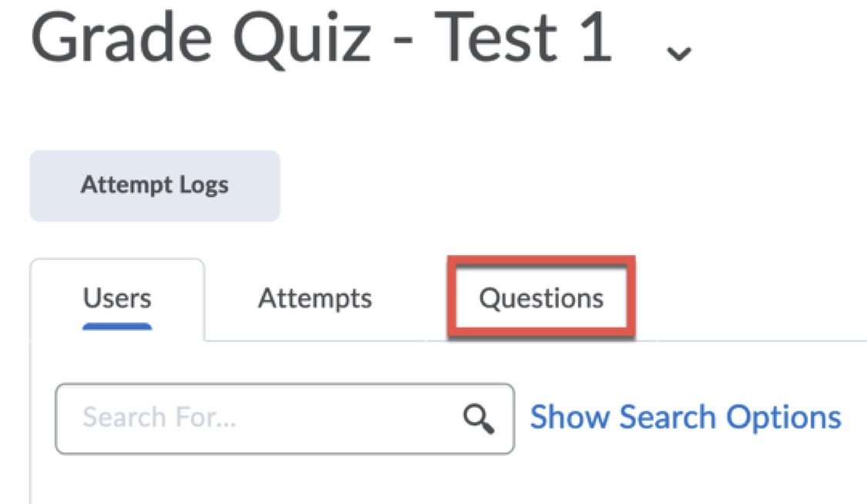This screenshot has height=504, width=867.
Task: Expand the advanced search options
Action: click(x=685, y=418)
